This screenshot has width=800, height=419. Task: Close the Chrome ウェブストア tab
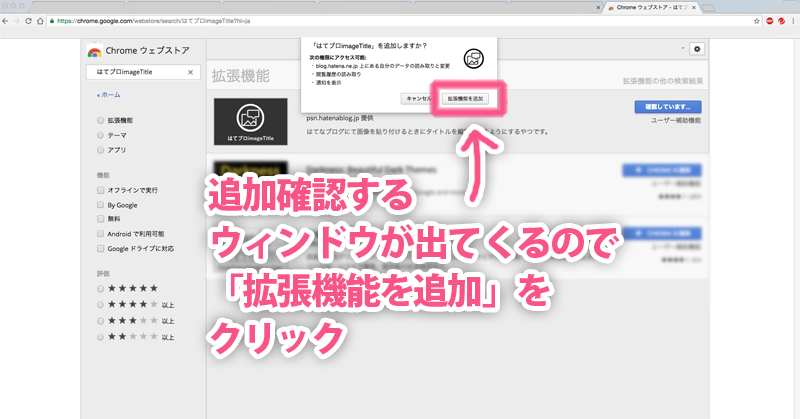point(693,8)
